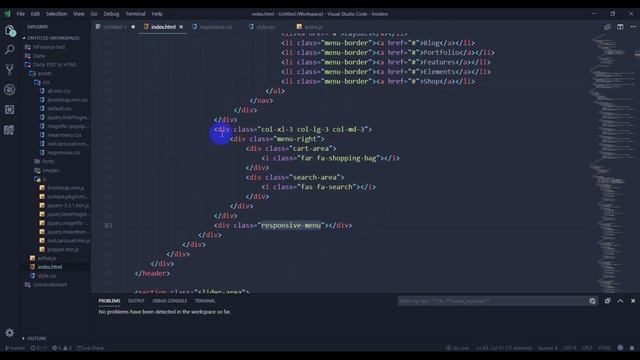640x360 pixels.
Task: Switch to the active.js tab
Action: (313, 27)
